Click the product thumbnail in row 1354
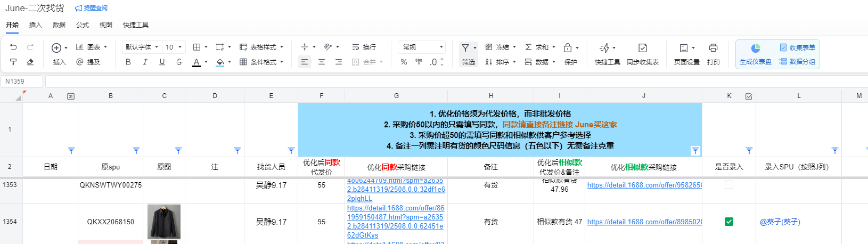The height and width of the screenshot is (244, 868). (164, 222)
